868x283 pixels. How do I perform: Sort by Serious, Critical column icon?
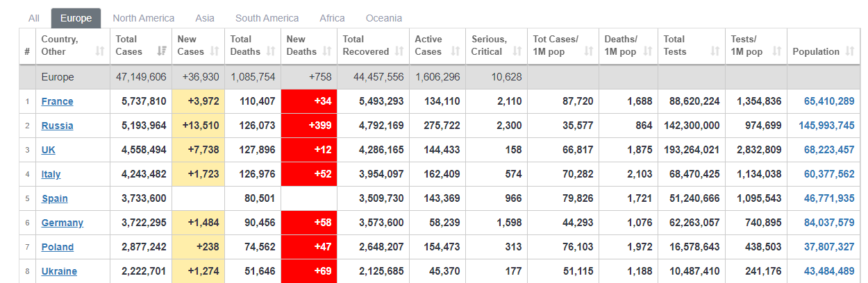click(517, 51)
